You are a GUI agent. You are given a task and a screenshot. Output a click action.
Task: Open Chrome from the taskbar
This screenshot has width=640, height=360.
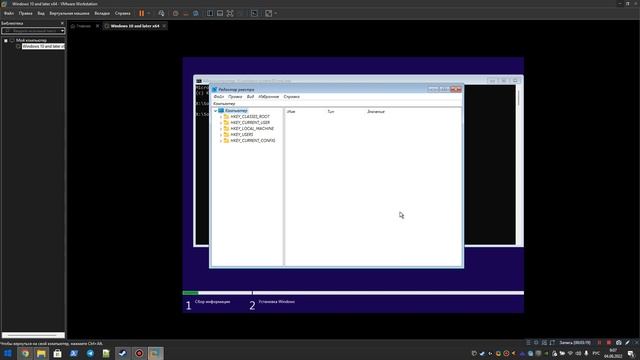pos(25,353)
